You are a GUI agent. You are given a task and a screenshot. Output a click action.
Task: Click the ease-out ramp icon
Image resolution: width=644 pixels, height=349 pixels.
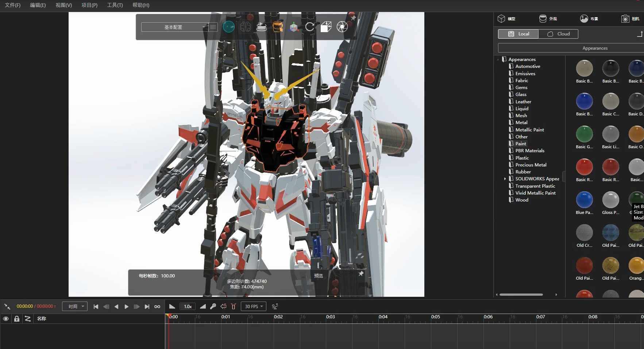pyautogui.click(x=172, y=306)
